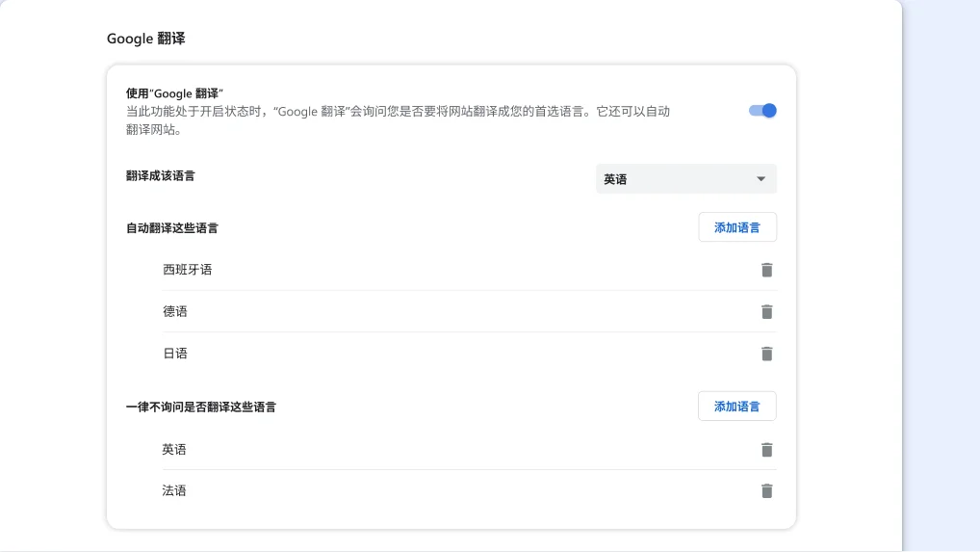Click 添加语言 next to 一律不询问是否翻译这些语言
The width and height of the screenshot is (980, 552).
pyautogui.click(x=737, y=407)
